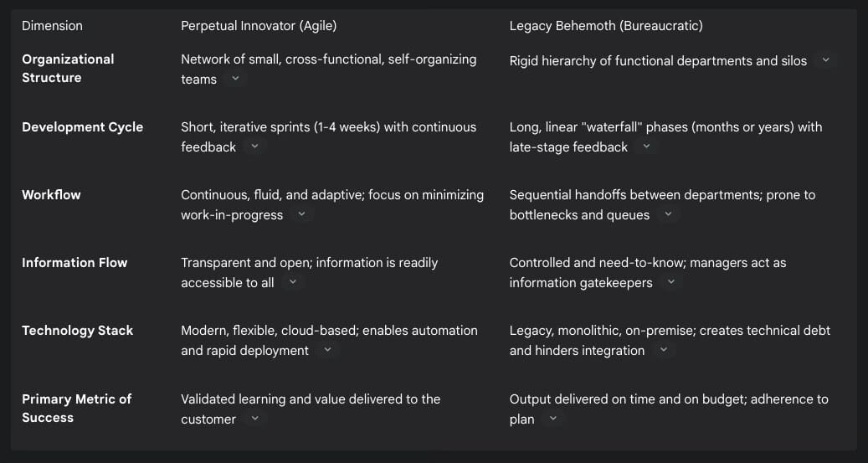Select the 'Information Flow' row label
Image resolution: width=868 pixels, height=463 pixels.
click(74, 263)
